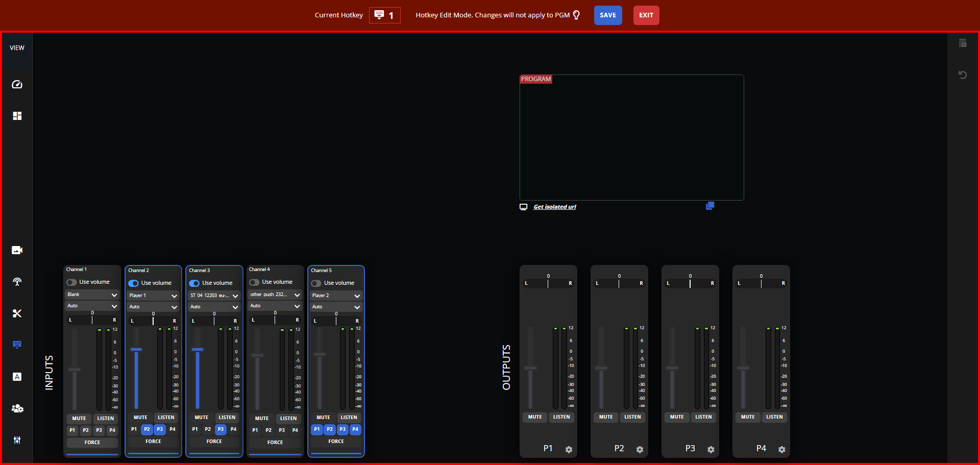
Task: Open Auto dropdown on Channel 4
Action: (x=275, y=306)
